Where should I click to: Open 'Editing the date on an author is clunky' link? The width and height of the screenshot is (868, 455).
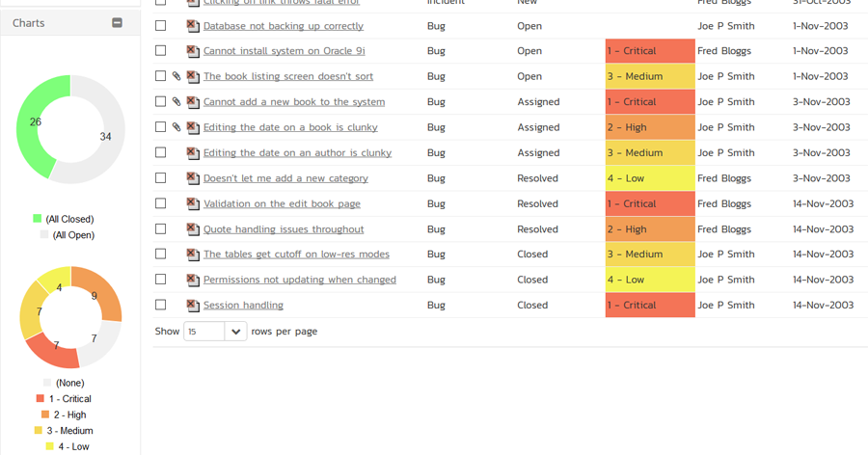[x=297, y=153]
